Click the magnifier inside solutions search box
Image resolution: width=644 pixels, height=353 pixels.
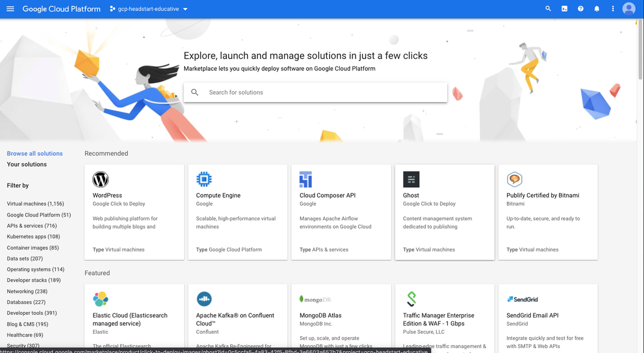pyautogui.click(x=195, y=92)
